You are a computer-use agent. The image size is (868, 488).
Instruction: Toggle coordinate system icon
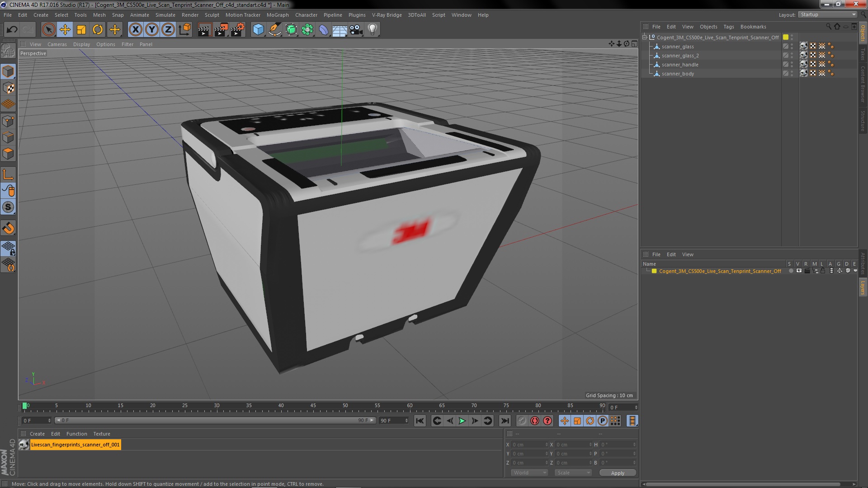click(x=184, y=30)
